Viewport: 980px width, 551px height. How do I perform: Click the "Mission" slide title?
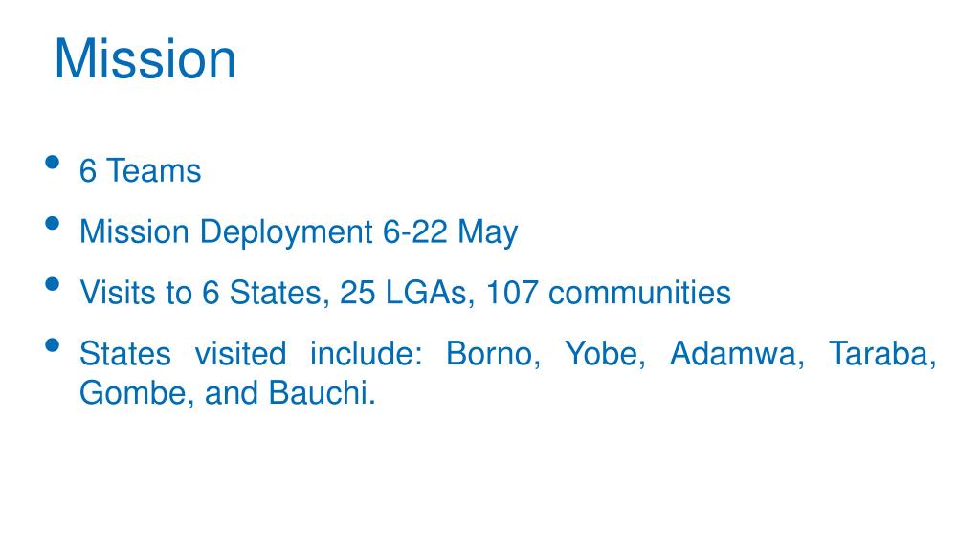(145, 58)
